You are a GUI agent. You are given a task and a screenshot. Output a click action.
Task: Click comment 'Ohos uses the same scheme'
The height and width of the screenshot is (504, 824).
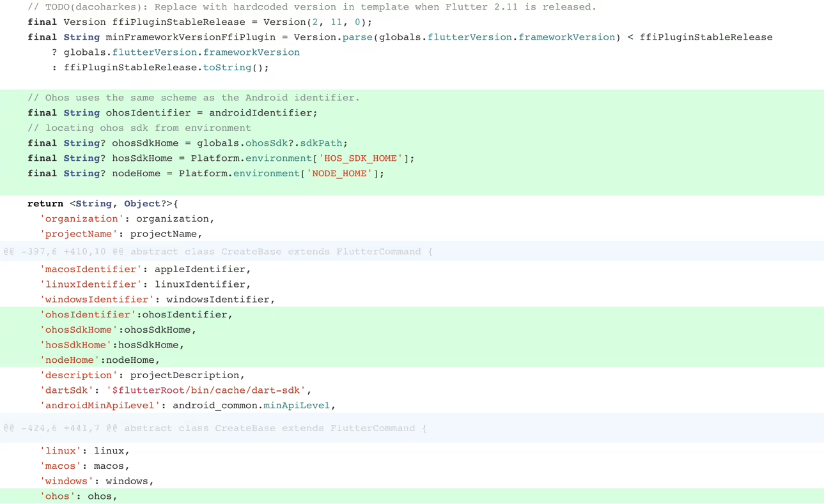coord(194,98)
